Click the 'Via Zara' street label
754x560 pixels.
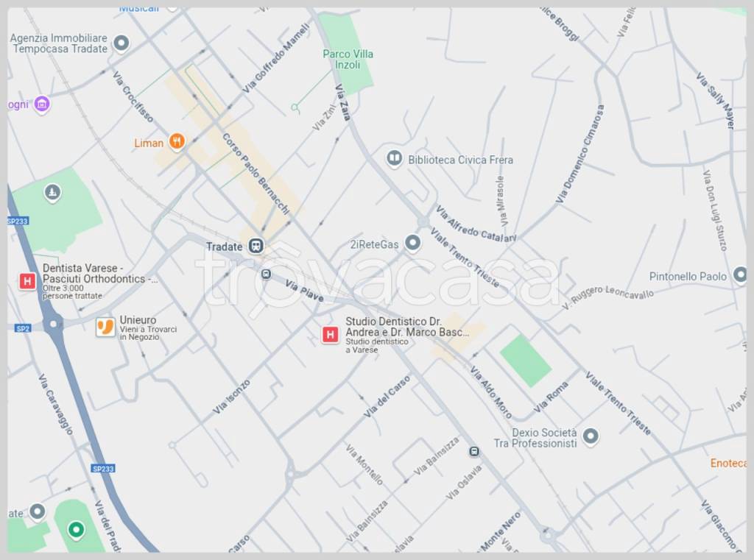tap(342, 102)
